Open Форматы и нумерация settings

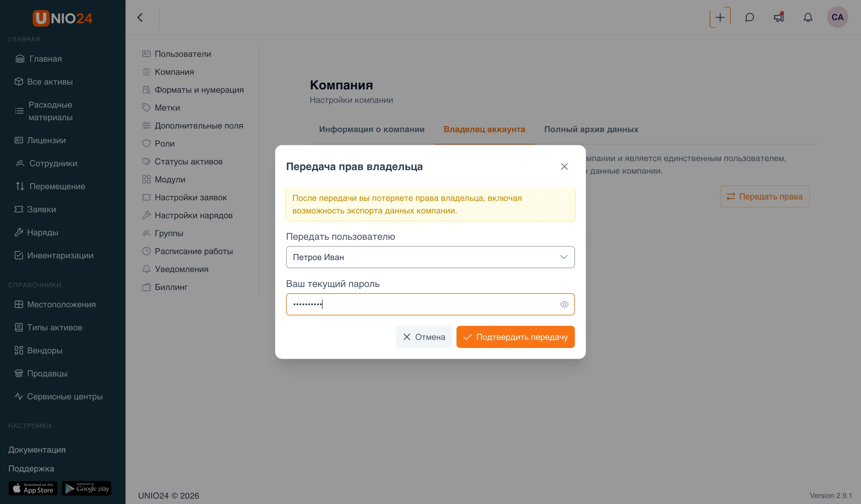[193, 90]
